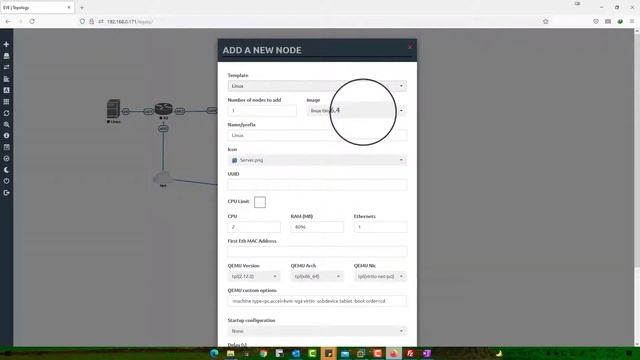This screenshot has height=360, width=640.
Task: Expand the Image dropdown arrow
Action: 401,111
